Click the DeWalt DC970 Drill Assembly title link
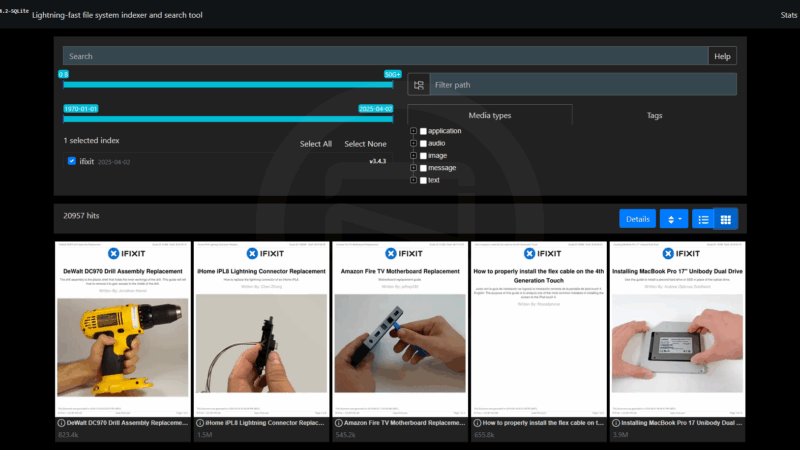This screenshot has width=800, height=450. [127, 423]
